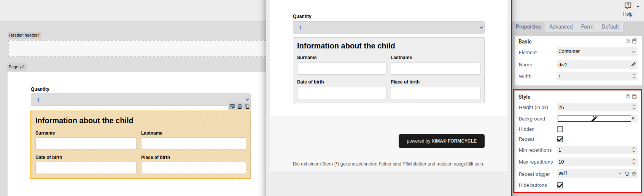Click the pencil icon in Name field
644x196 pixels.
(x=633, y=64)
